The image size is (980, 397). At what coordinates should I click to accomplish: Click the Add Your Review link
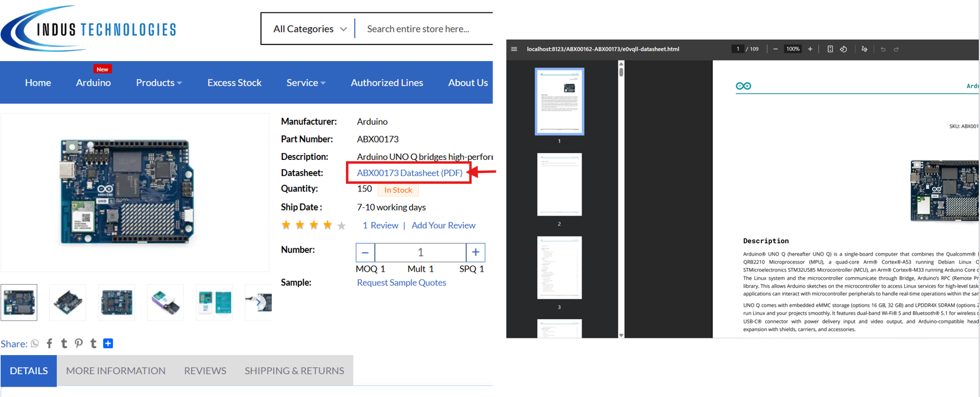(x=443, y=225)
